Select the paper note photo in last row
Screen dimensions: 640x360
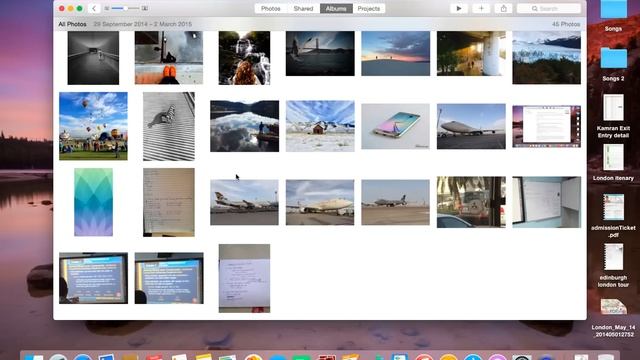click(x=244, y=278)
